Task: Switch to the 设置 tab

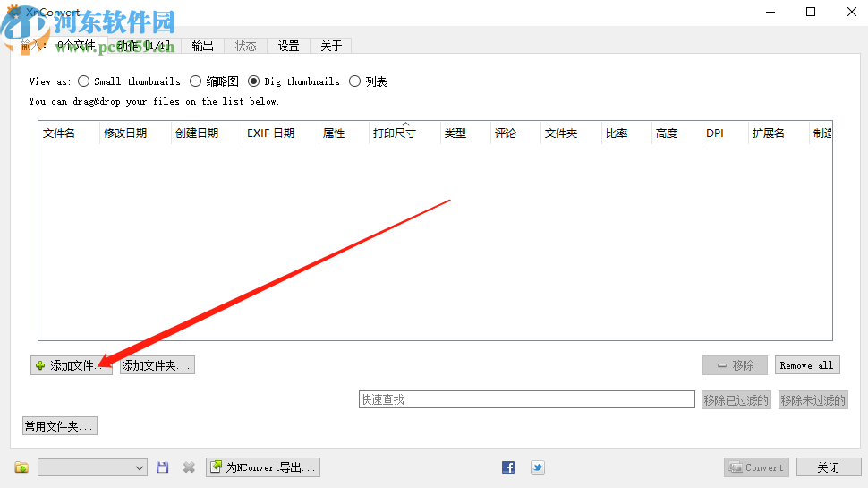Action: (x=288, y=46)
